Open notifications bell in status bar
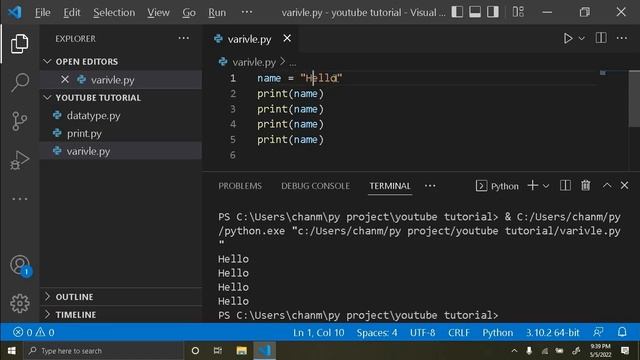The image size is (640, 360). [x=622, y=332]
